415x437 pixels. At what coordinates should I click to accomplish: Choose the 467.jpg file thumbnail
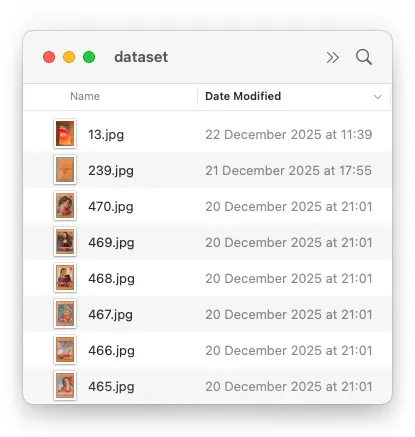coord(65,314)
